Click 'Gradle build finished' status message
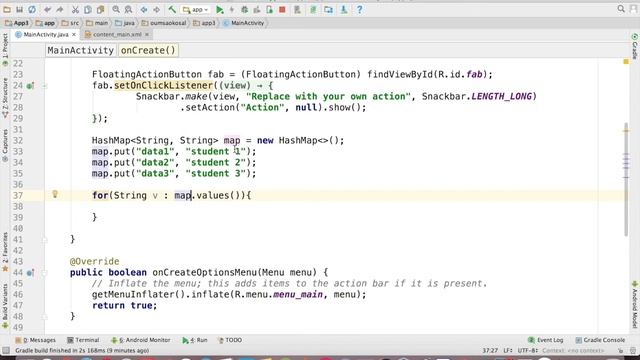This screenshot has width=640, height=360. pyautogui.click(x=82, y=350)
